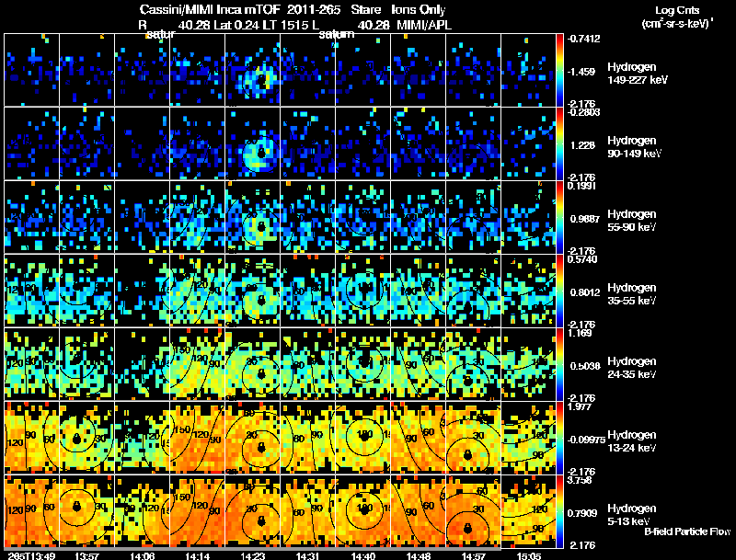Screen dimensions: 736x560
Task: Click the color bar for Hydrogen 90-149 keV
Action: tap(559, 143)
